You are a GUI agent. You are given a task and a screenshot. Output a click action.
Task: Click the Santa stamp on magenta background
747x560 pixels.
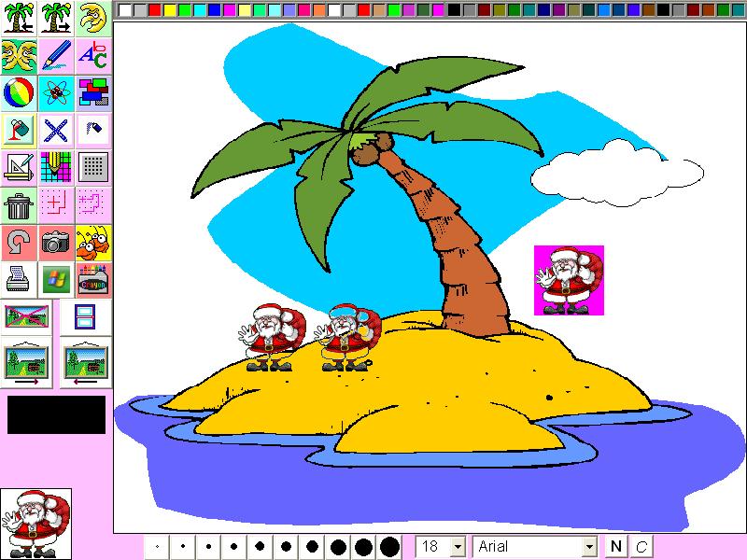569,281
